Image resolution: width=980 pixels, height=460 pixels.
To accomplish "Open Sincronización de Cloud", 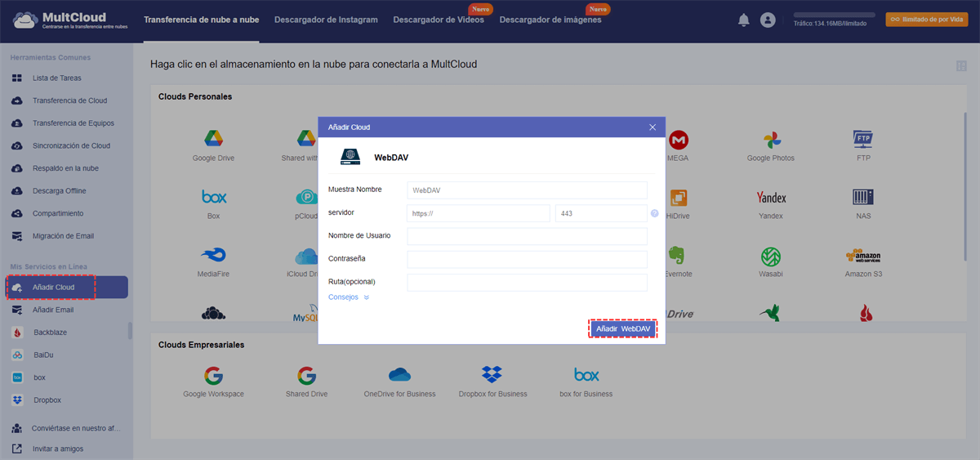I will click(x=65, y=145).
